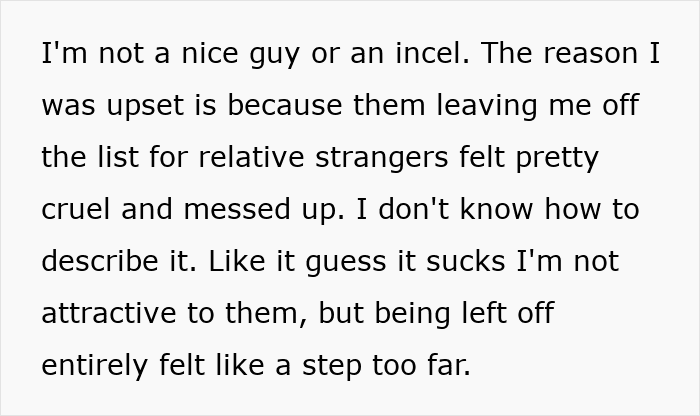This screenshot has height=416, width=700.
Task: Select the word "guess" in the text
Action: [346, 263]
